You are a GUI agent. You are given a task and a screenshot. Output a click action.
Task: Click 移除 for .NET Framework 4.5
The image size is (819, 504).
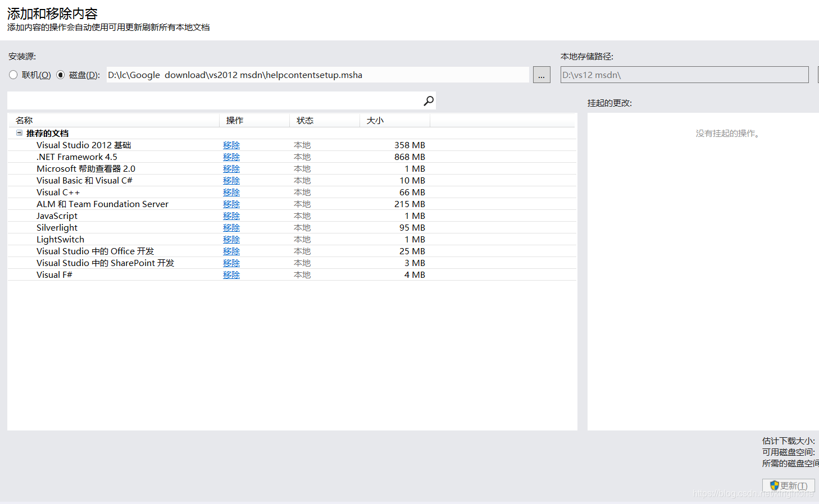tap(231, 157)
